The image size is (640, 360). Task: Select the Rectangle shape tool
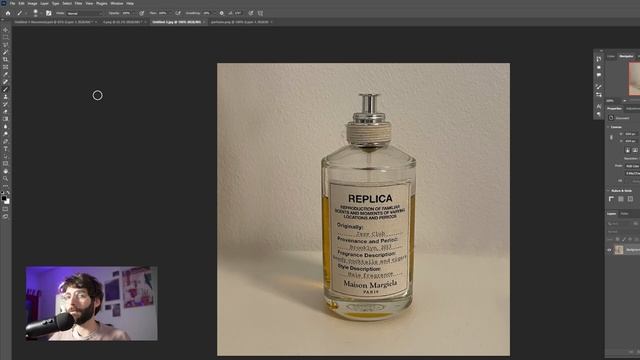tap(5, 163)
